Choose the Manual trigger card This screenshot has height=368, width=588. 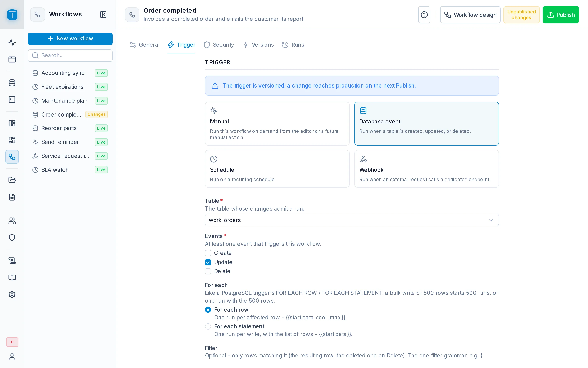pyautogui.click(x=277, y=124)
